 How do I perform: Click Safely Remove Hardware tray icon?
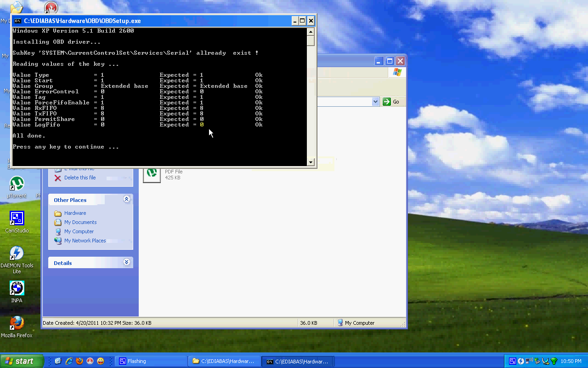537,361
